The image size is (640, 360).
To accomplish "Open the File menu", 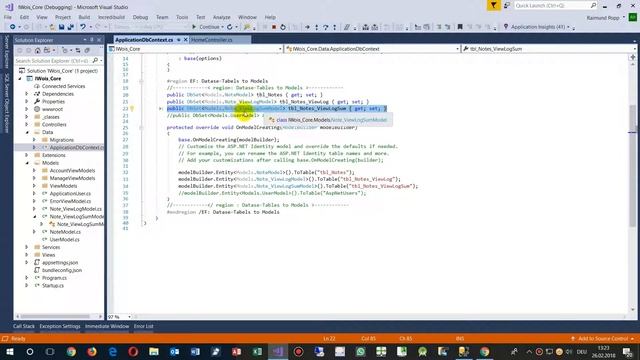I will [x=8, y=17].
